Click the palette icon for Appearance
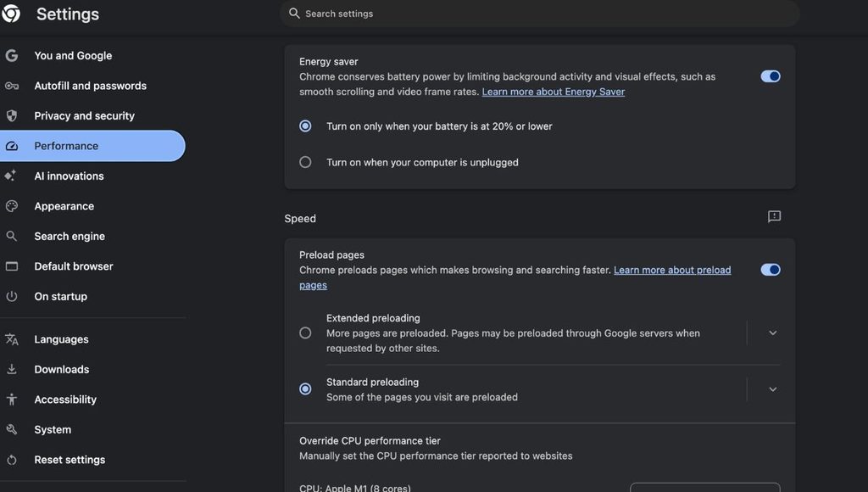The image size is (868, 492). point(12,206)
